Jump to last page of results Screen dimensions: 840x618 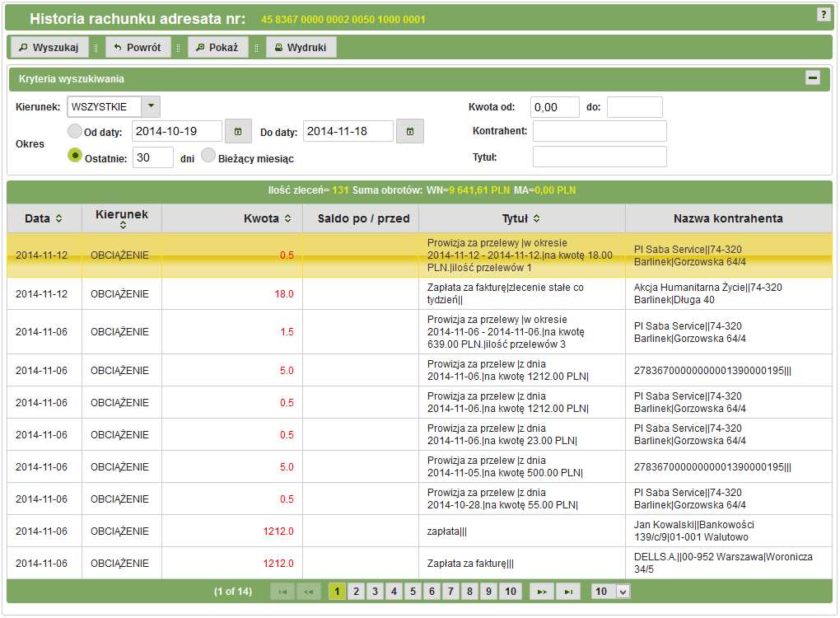pos(568,592)
